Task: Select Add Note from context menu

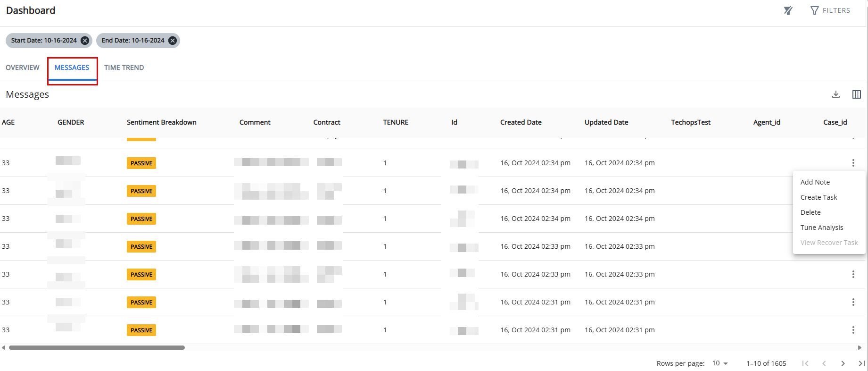Action: [x=815, y=182]
